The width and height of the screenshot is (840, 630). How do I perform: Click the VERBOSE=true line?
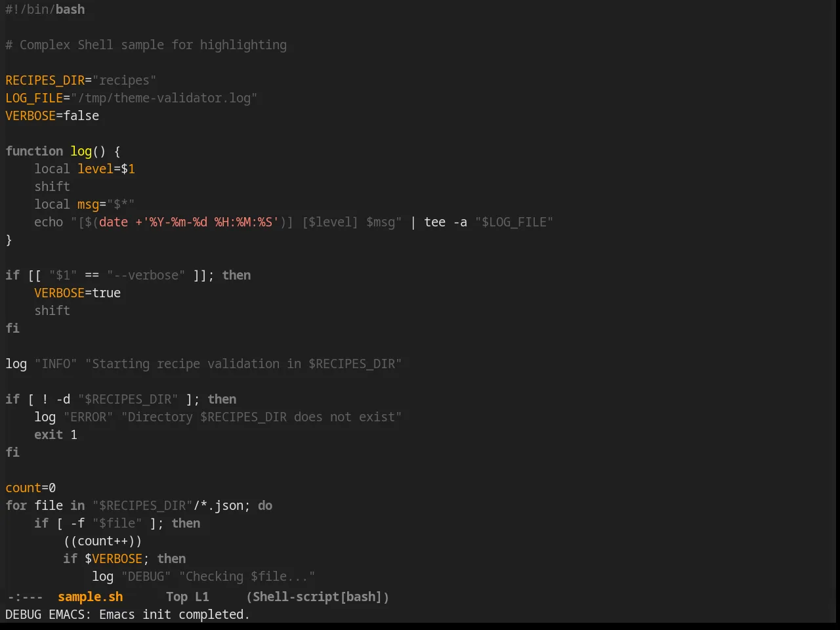pyautogui.click(x=77, y=293)
